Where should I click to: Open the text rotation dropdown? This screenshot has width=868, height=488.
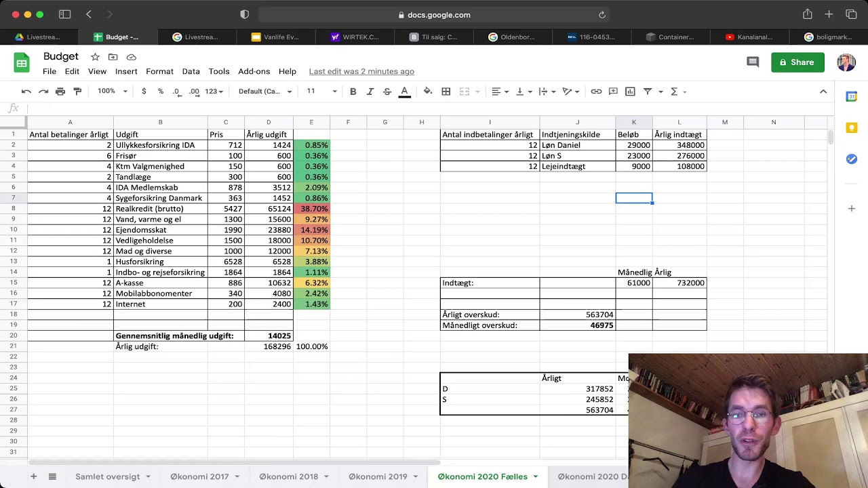571,91
